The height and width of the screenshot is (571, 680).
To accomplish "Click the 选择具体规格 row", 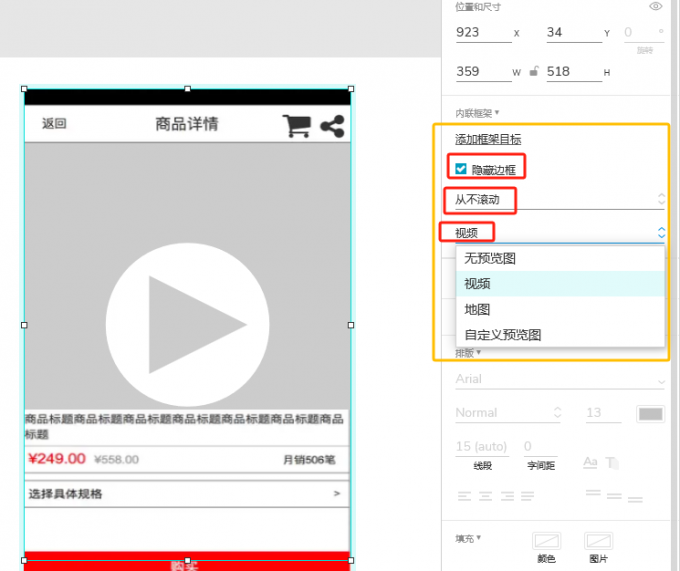I will pyautogui.click(x=187, y=494).
